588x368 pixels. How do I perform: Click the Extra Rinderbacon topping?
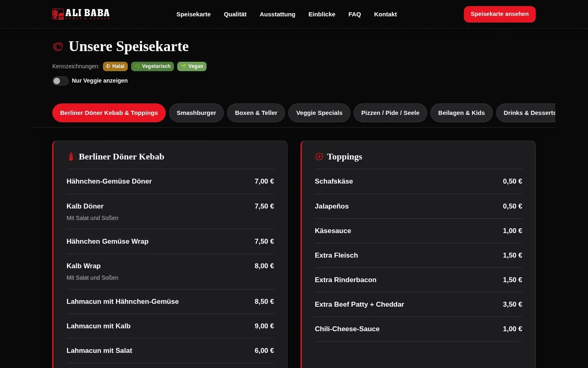(419, 280)
